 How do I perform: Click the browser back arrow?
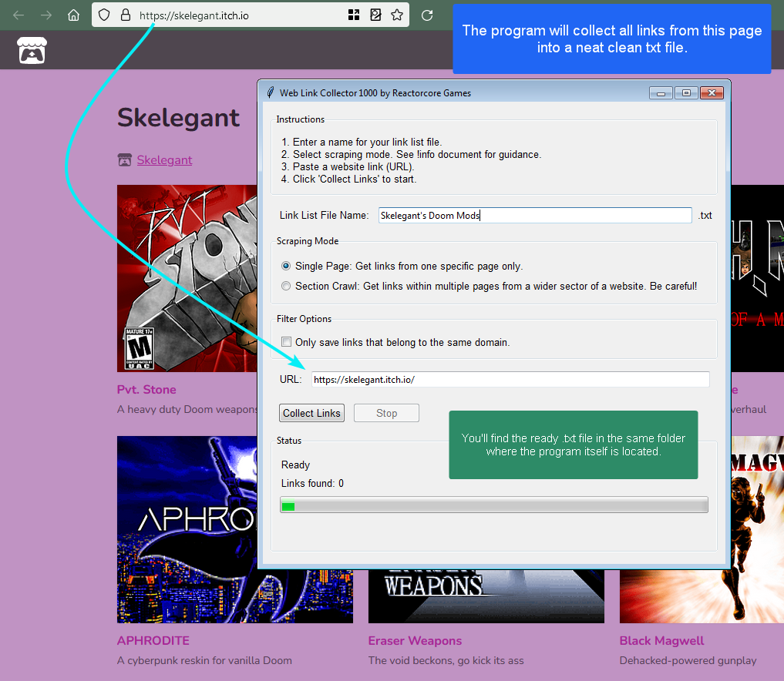pos(19,15)
